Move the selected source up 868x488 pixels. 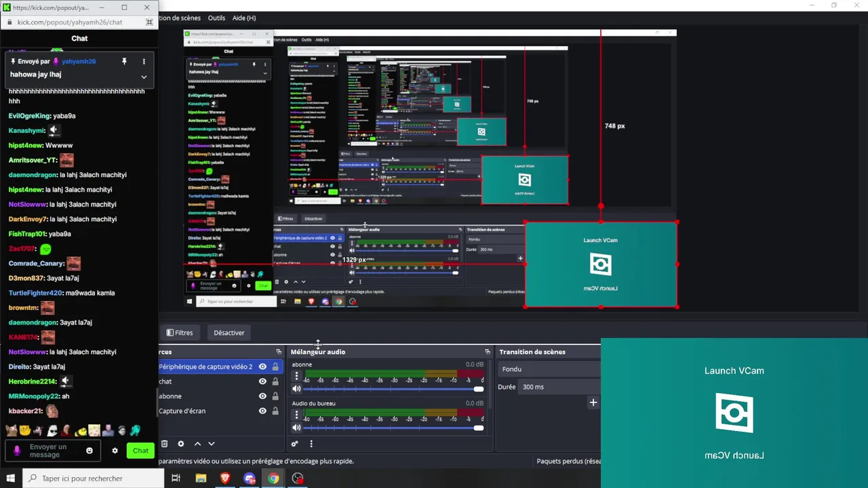pyautogui.click(x=197, y=444)
